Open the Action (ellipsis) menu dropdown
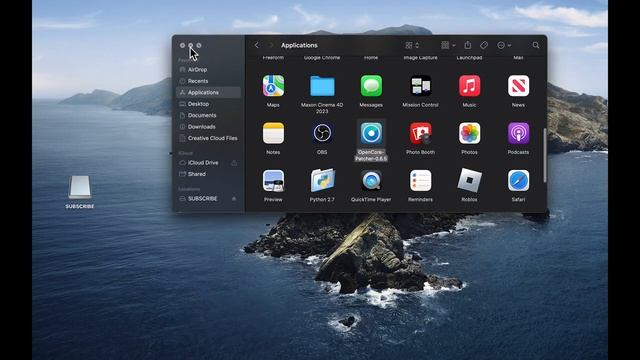Screen dimensions: 640x360 [504, 45]
